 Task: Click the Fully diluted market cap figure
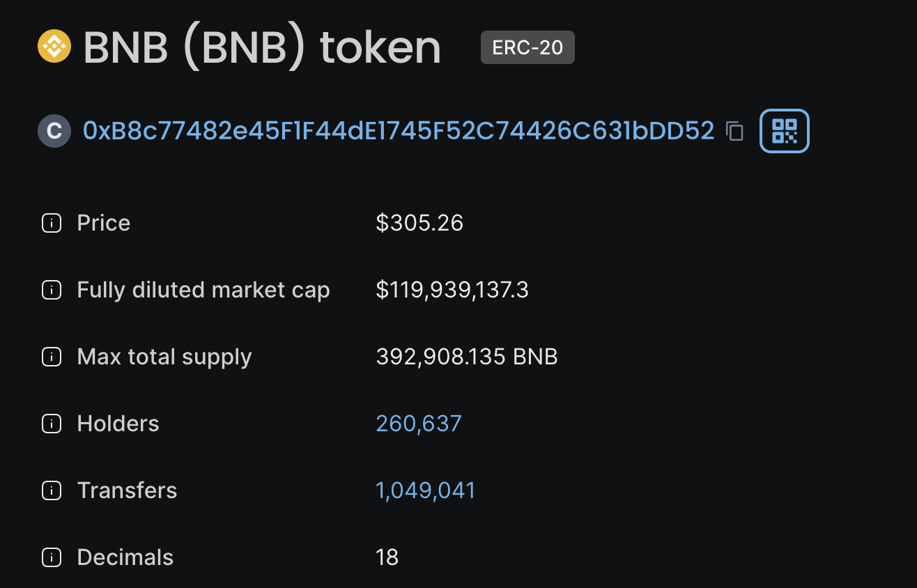pyautogui.click(x=453, y=290)
